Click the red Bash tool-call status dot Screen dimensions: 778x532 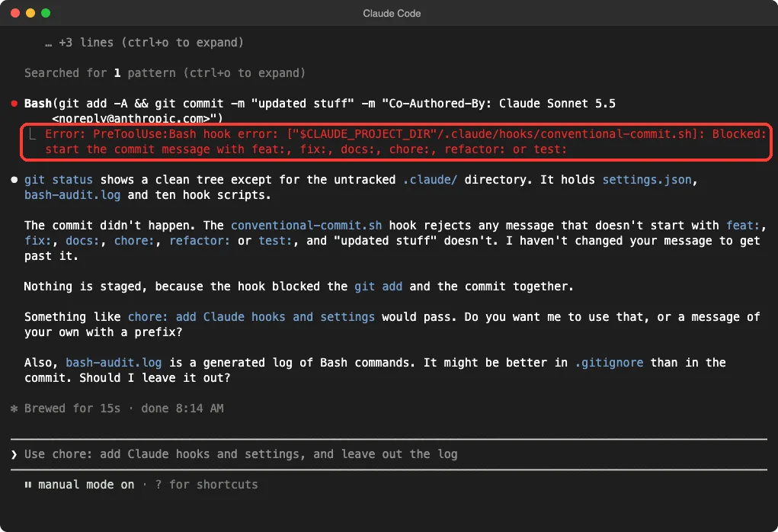(x=14, y=103)
